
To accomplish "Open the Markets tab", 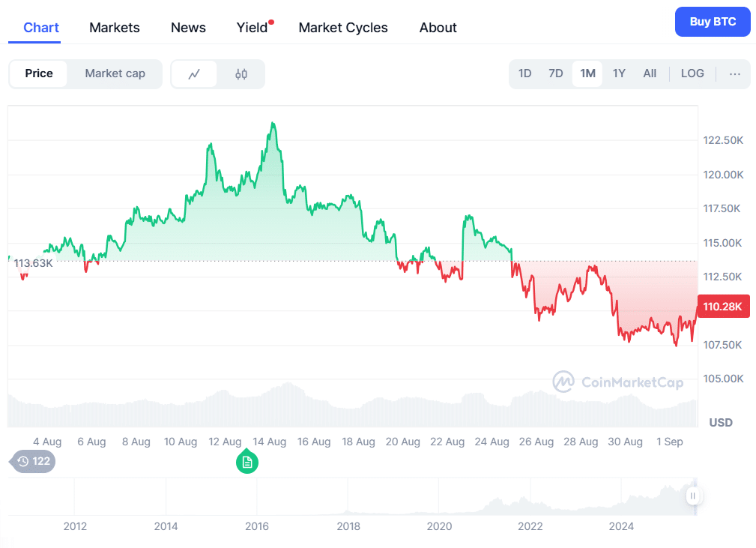I will point(114,27).
